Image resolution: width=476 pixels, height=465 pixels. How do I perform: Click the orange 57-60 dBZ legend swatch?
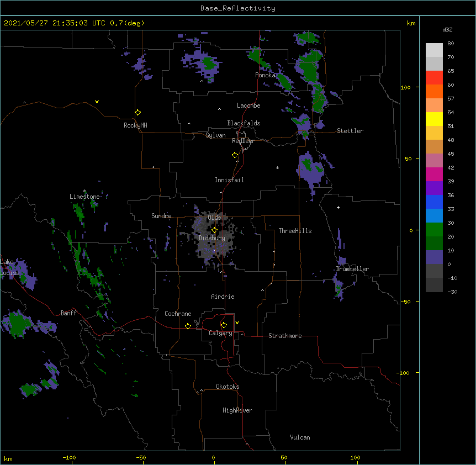434,91
